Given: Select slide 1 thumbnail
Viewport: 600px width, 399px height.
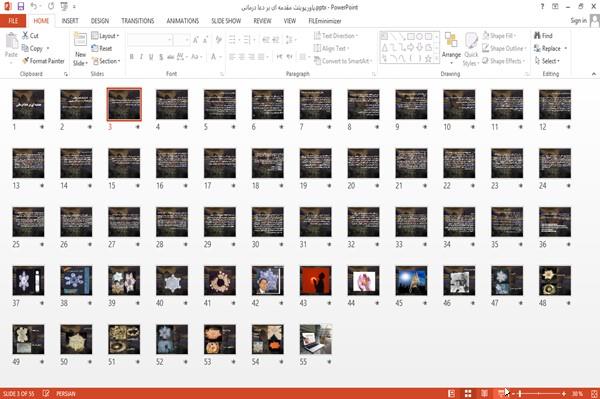Looking at the screenshot, I should click(28, 104).
